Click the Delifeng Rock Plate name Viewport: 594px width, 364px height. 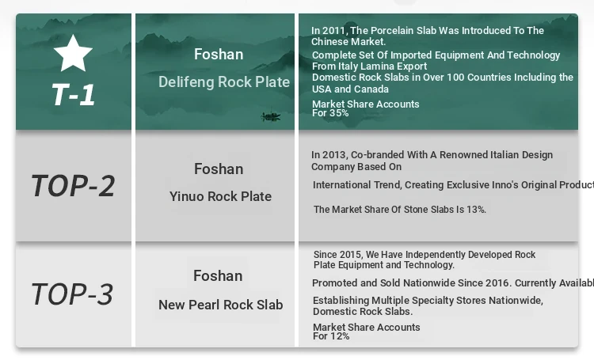(224, 82)
